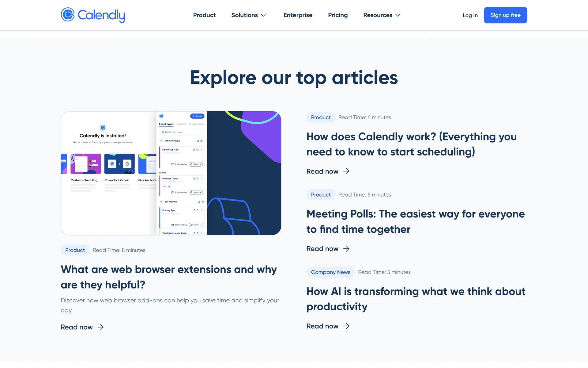
Task: Open the Solutions menu
Action: (x=244, y=15)
